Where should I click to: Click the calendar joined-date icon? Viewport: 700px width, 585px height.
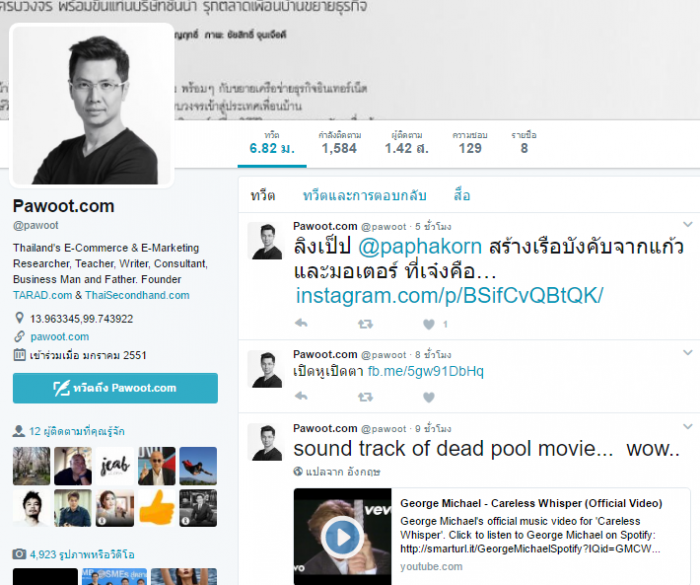coord(19,355)
